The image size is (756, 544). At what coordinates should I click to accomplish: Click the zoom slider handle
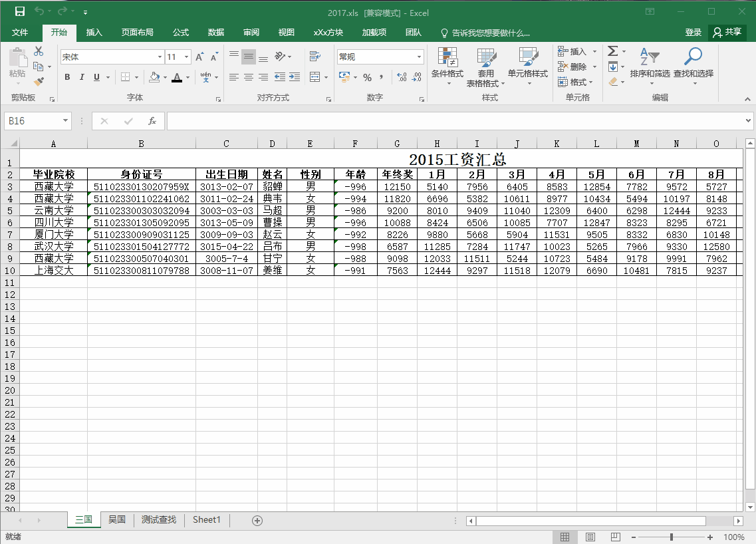pyautogui.click(x=671, y=537)
